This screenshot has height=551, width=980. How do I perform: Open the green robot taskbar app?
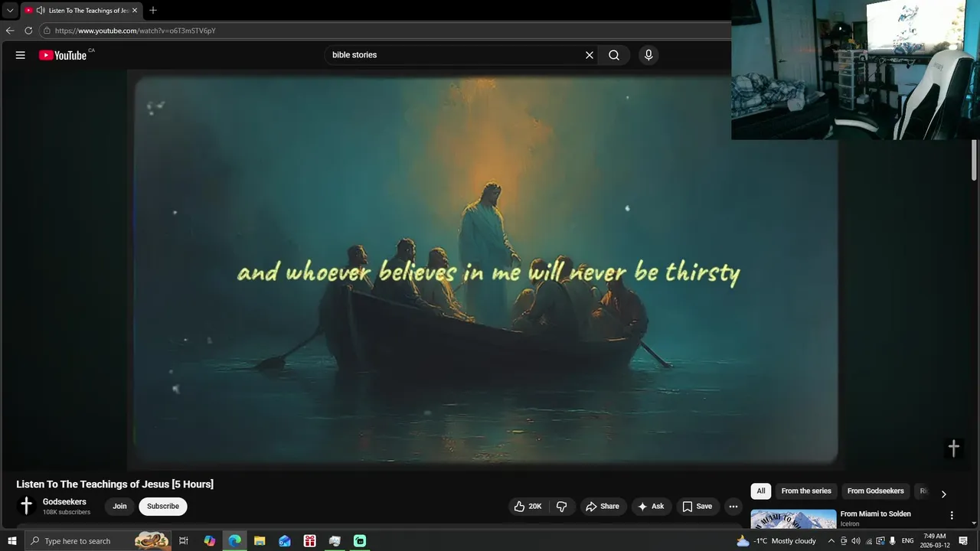(x=359, y=541)
